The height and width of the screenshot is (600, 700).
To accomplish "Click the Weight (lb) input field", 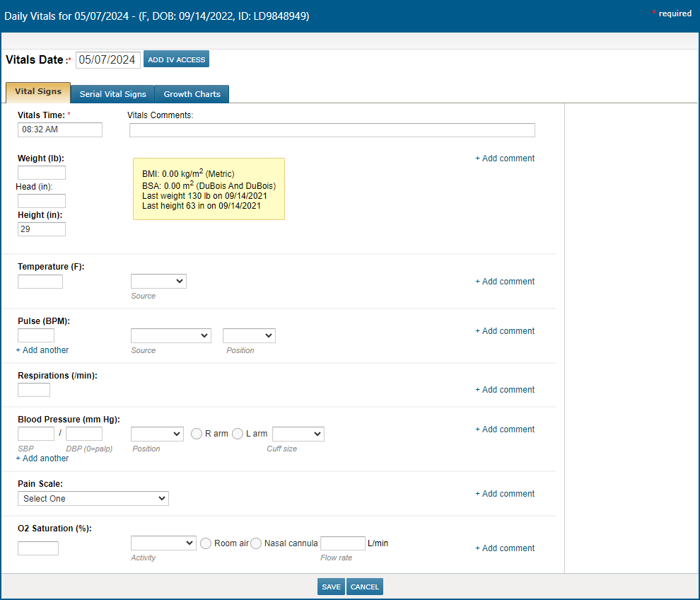I will 42,173.
